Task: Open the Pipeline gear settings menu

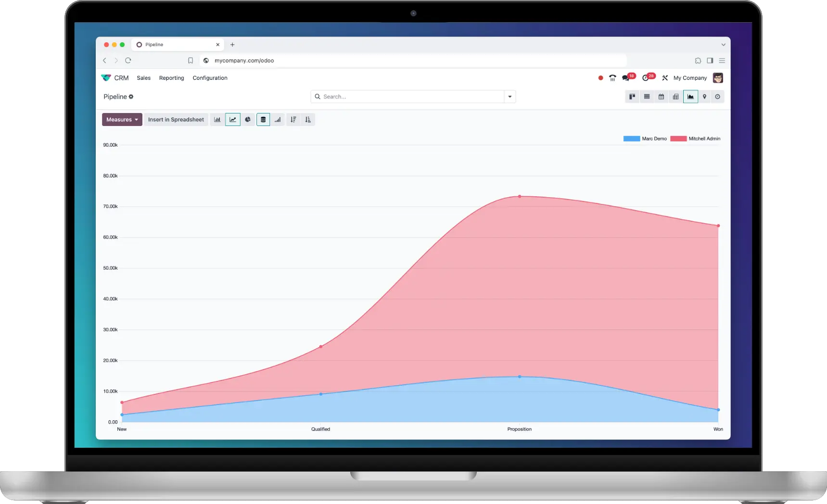Action: pos(131,97)
